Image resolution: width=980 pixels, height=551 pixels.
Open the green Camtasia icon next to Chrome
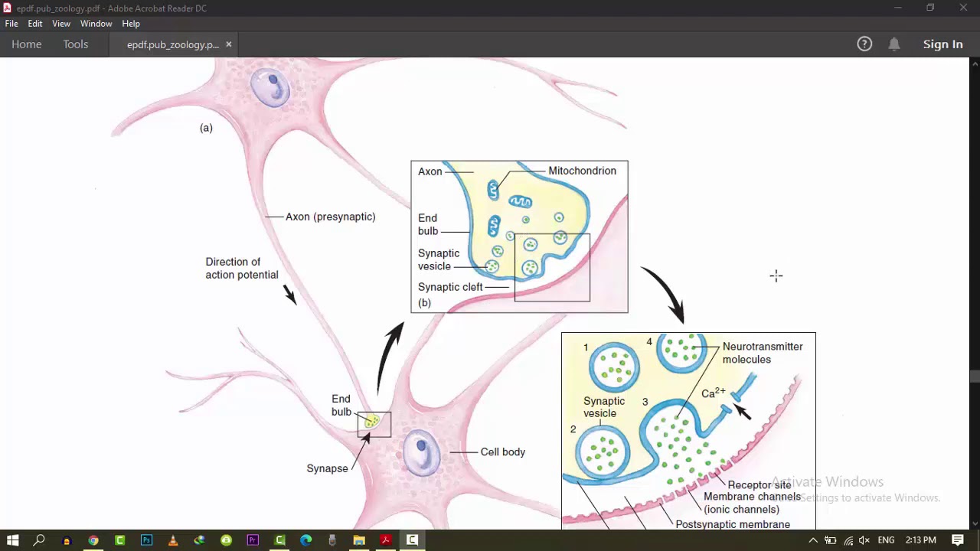(119, 540)
